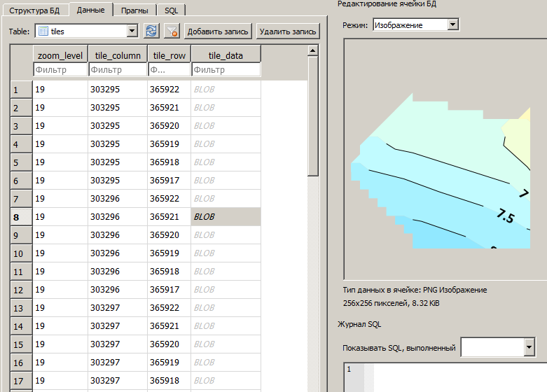Click the refresh table data icon
Image resolution: width=547 pixels, height=392 pixels.
(x=151, y=31)
